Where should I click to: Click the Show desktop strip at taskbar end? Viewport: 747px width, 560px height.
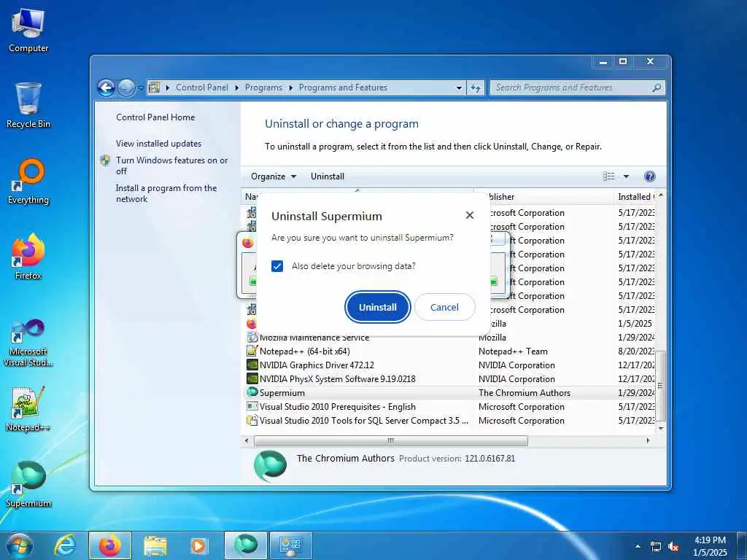coord(742,545)
